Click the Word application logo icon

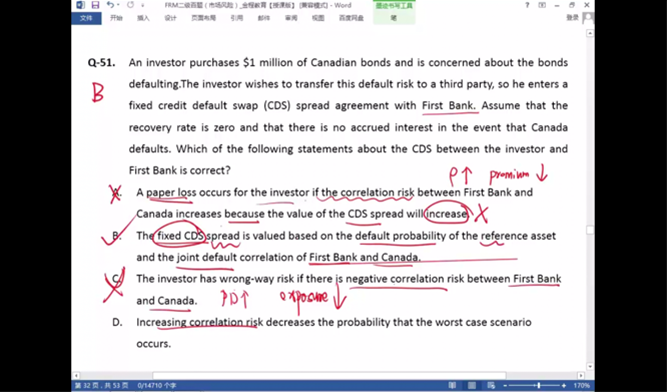[80, 5]
